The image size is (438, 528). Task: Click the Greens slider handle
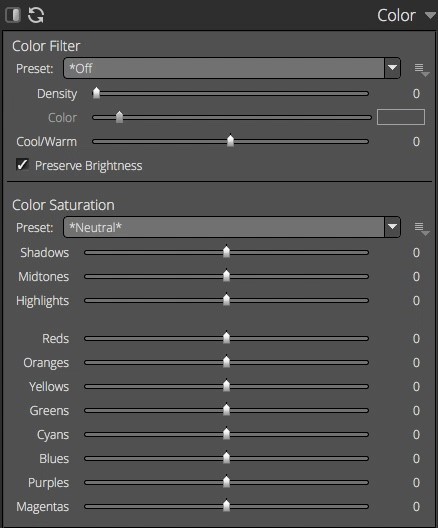(x=226, y=410)
